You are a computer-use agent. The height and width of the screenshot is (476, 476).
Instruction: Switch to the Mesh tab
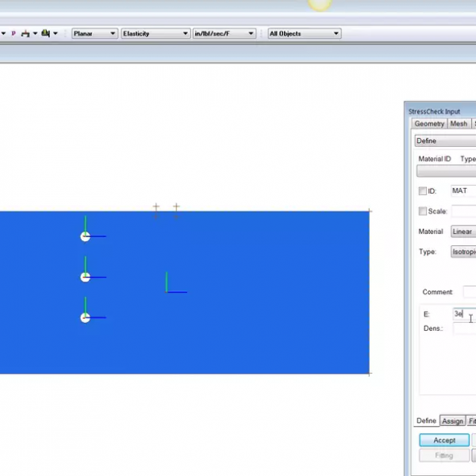[x=459, y=124]
